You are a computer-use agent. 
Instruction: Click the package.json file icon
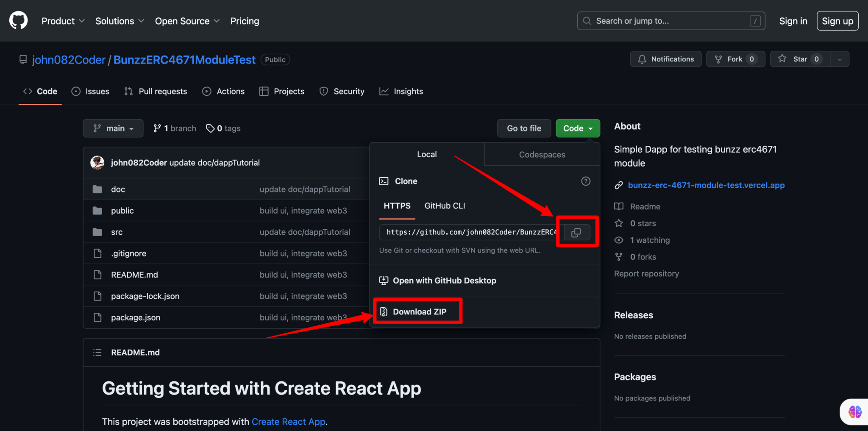click(98, 317)
